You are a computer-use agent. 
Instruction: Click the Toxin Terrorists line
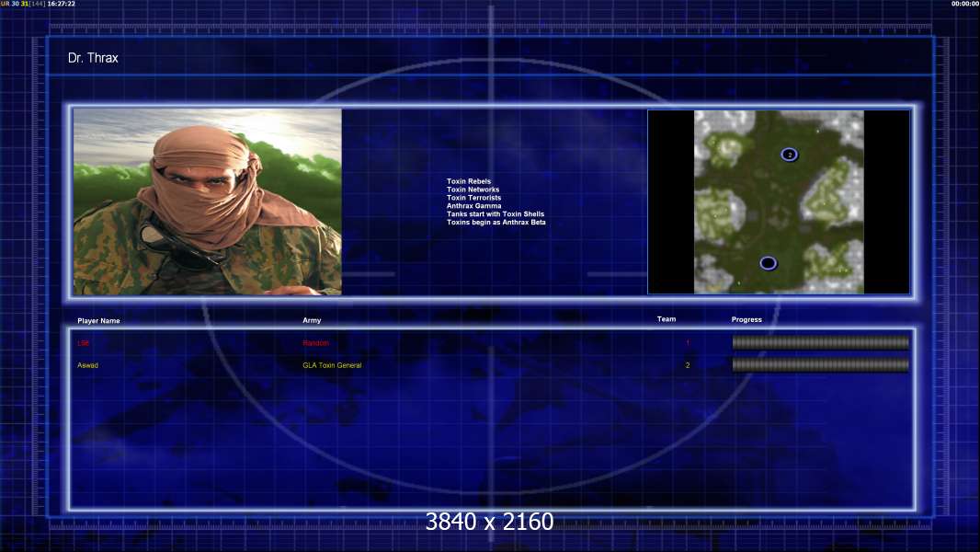click(473, 198)
